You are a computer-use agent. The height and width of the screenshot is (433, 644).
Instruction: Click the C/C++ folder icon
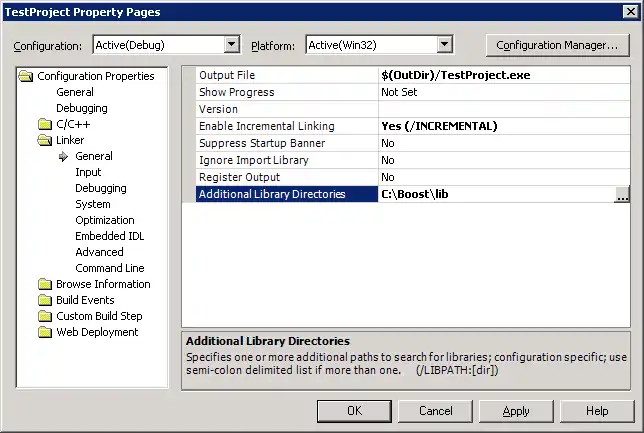(x=44, y=124)
